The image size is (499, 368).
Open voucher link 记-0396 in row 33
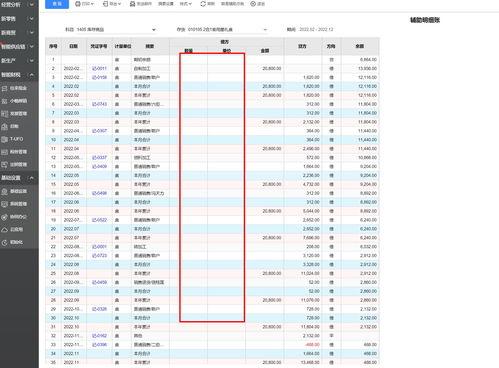coord(99,345)
